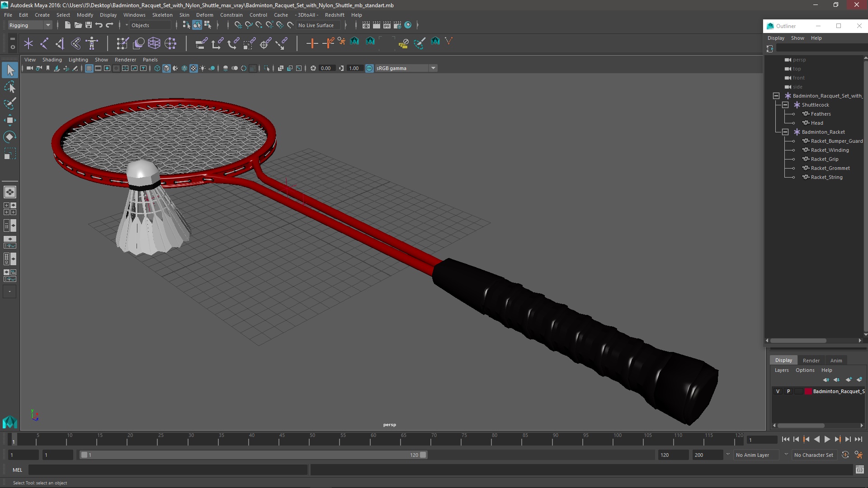Open the Outliner Show menu

(797, 38)
